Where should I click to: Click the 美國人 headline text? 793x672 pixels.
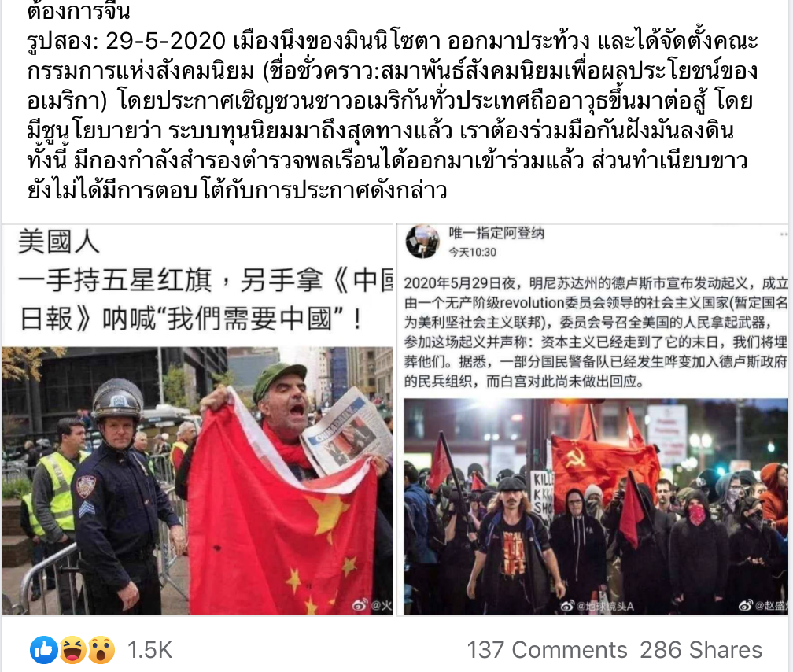[x=59, y=242]
